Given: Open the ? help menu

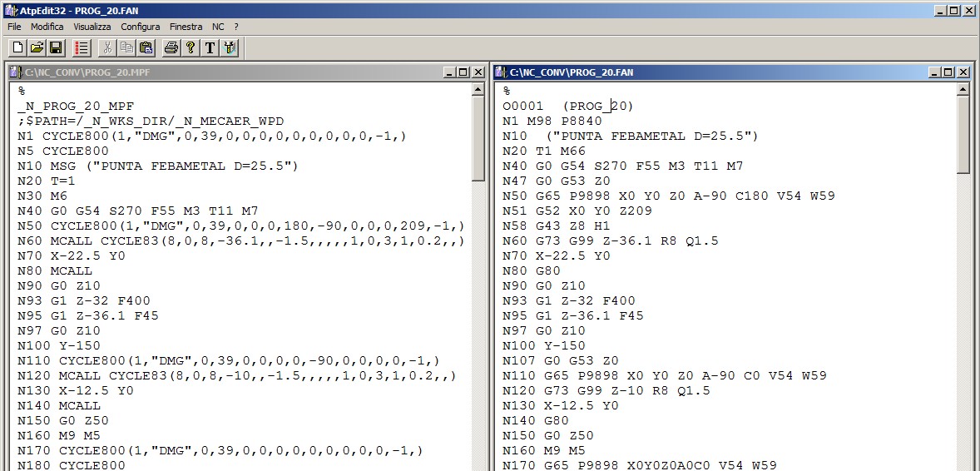Looking at the screenshot, I should [236, 27].
